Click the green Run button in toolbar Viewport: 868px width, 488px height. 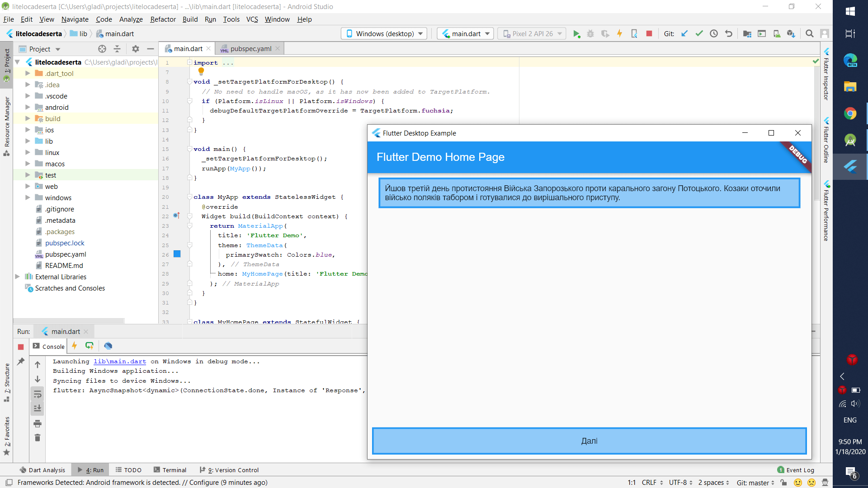(576, 34)
